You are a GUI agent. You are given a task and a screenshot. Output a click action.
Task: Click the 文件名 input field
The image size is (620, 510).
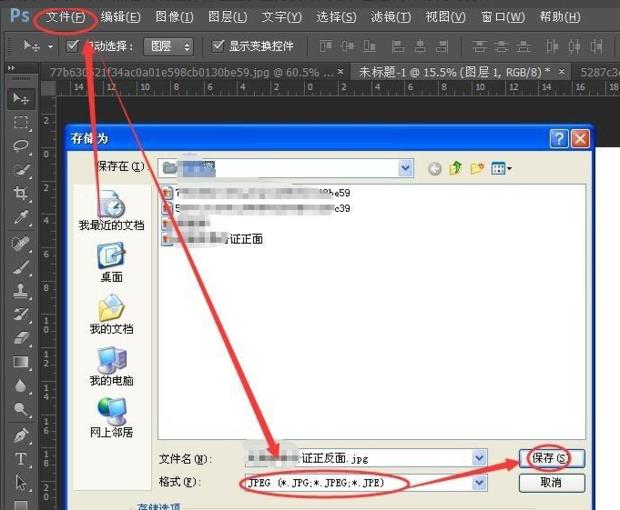[360, 458]
